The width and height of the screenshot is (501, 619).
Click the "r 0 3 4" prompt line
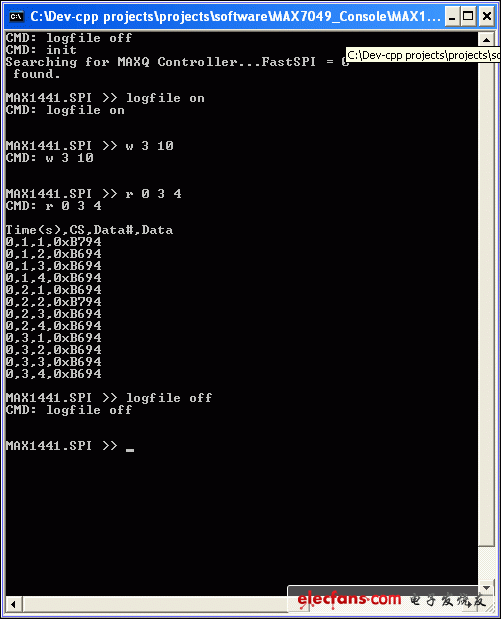(94, 194)
